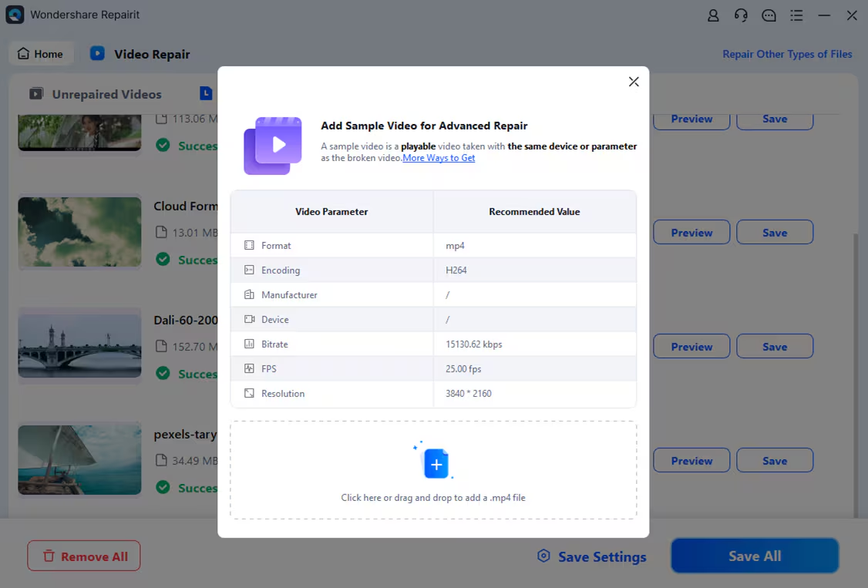Save the Dali-60 repaired video
This screenshot has height=588, width=868.
pyautogui.click(x=774, y=347)
